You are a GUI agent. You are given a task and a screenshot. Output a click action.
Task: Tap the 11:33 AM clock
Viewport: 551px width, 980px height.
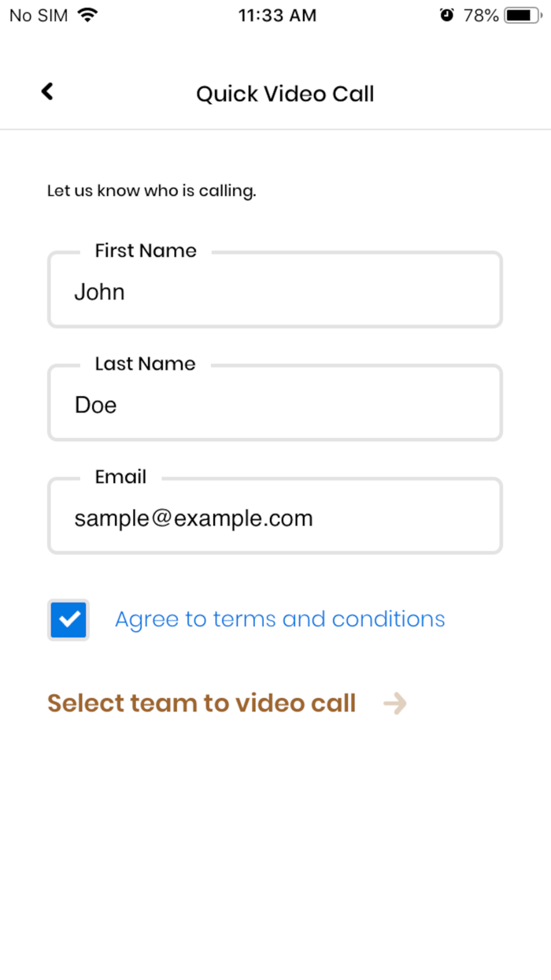277,15
